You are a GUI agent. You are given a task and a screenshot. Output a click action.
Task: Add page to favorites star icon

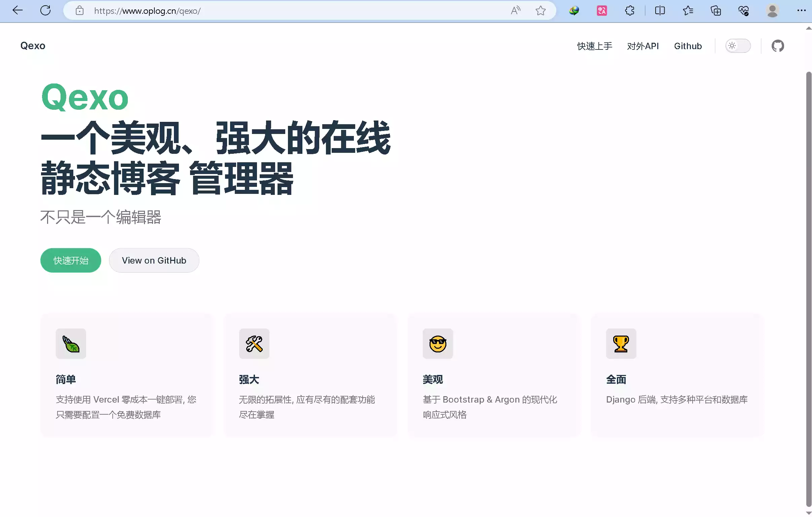(x=540, y=10)
